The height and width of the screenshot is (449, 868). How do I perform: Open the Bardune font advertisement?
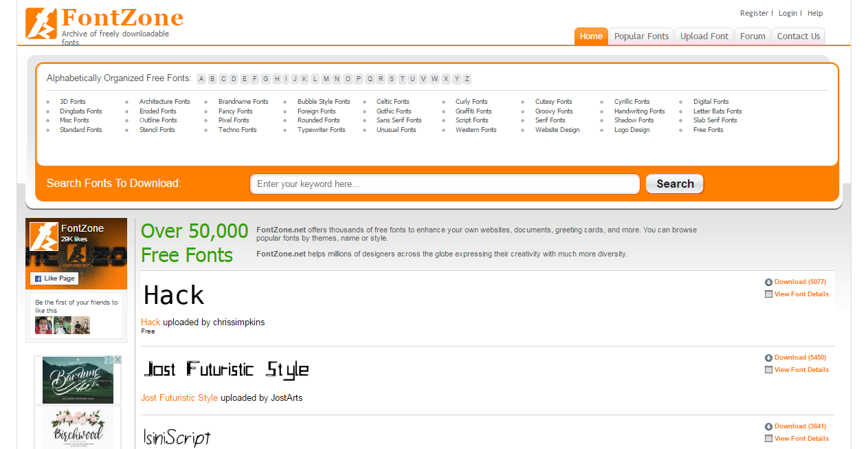(x=78, y=380)
